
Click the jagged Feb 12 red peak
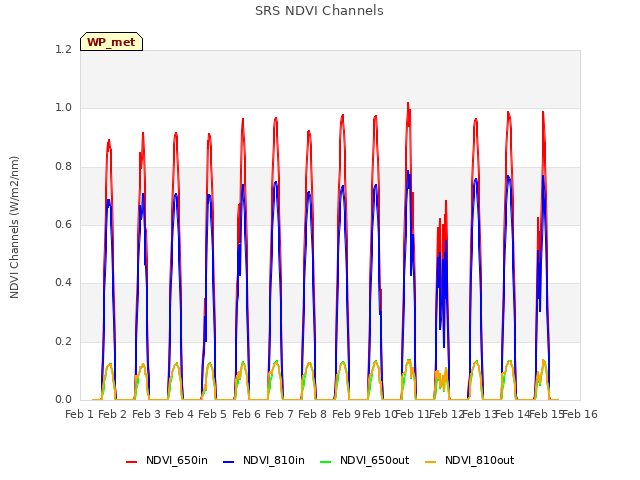tap(446, 202)
